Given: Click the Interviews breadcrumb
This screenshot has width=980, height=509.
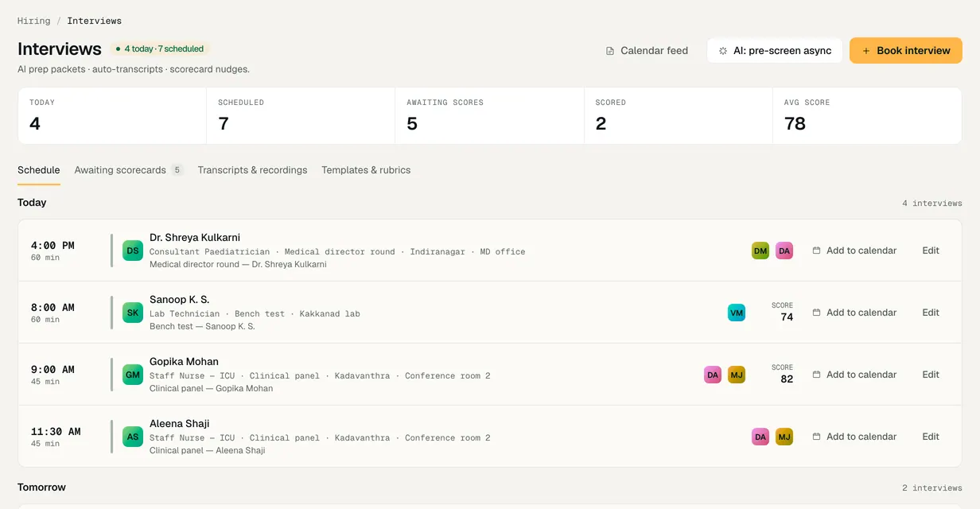Looking at the screenshot, I should (95, 21).
